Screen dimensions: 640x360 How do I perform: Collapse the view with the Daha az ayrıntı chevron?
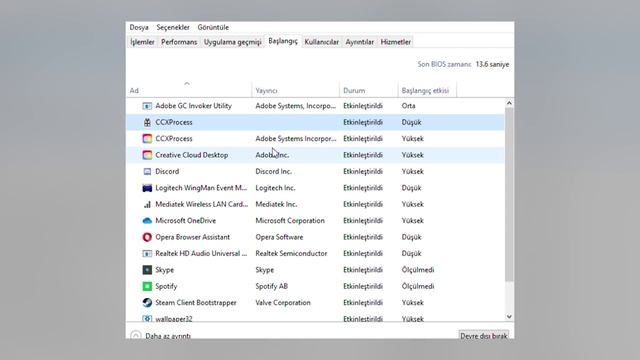[x=136, y=336]
